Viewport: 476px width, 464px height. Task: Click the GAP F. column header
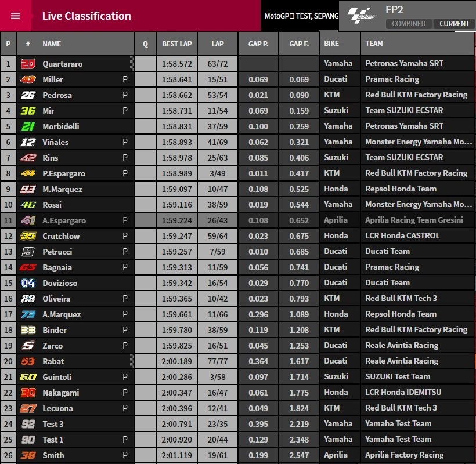(299, 44)
